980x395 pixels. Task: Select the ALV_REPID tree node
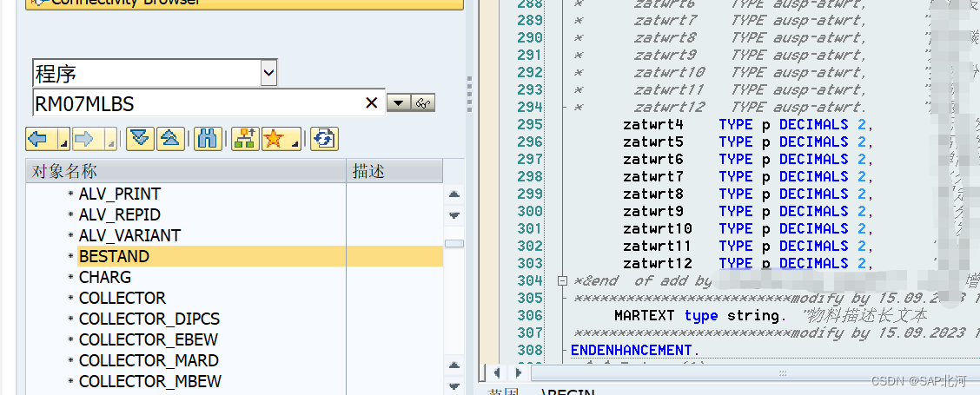point(119,215)
